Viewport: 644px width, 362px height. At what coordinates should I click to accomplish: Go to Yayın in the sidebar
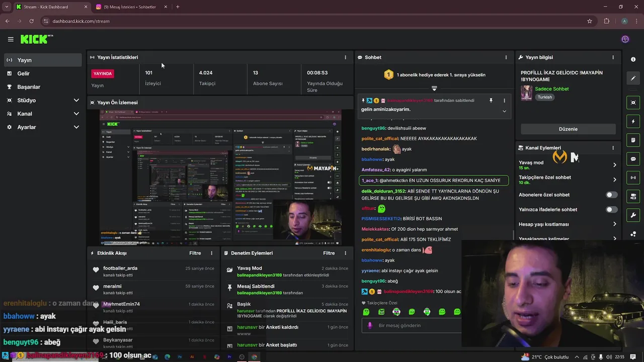pyautogui.click(x=42, y=60)
